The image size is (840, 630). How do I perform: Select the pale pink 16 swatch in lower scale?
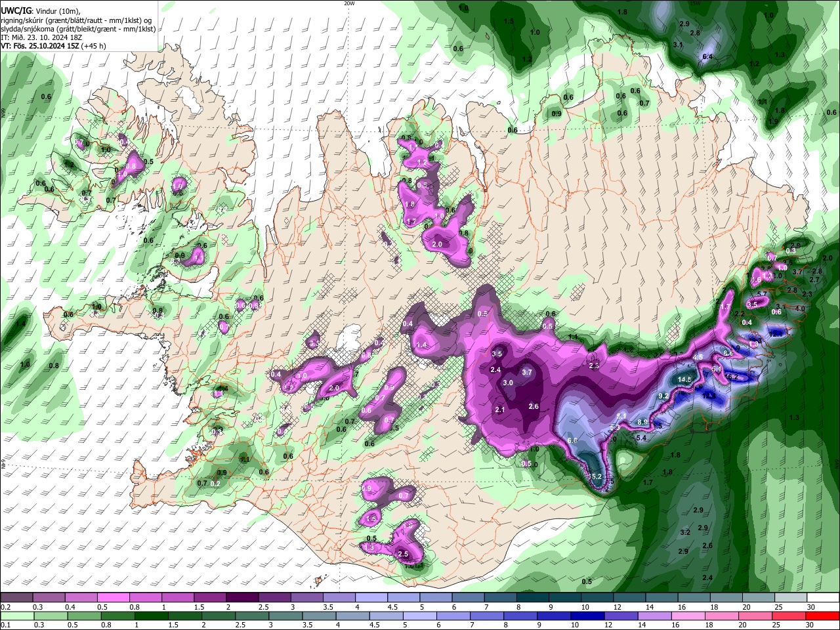pyautogui.click(x=688, y=616)
